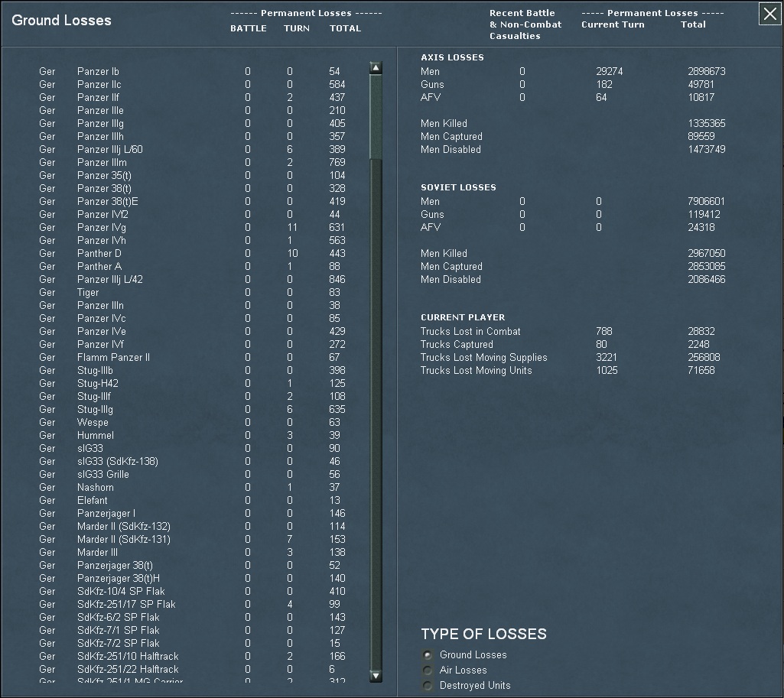784x698 pixels.
Task: Click Soviet Men Captured value 2853085
Action: click(707, 266)
